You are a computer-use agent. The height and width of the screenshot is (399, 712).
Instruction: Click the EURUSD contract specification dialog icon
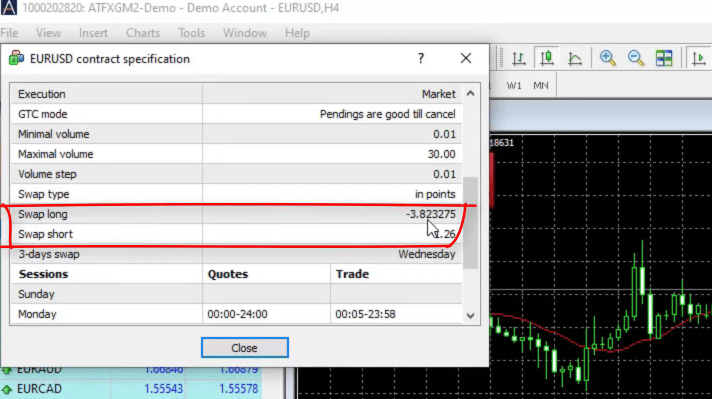[16, 58]
